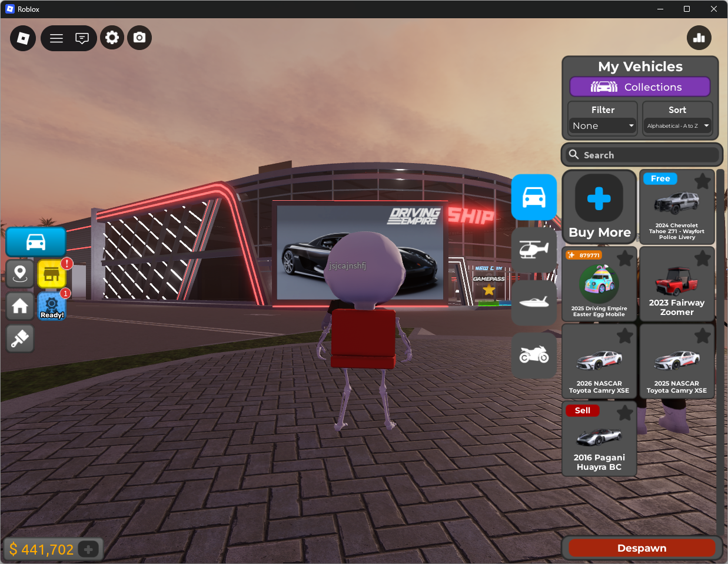
Task: Select the 2024 Chevrolet Tahoe police vehicle
Action: tap(677, 207)
